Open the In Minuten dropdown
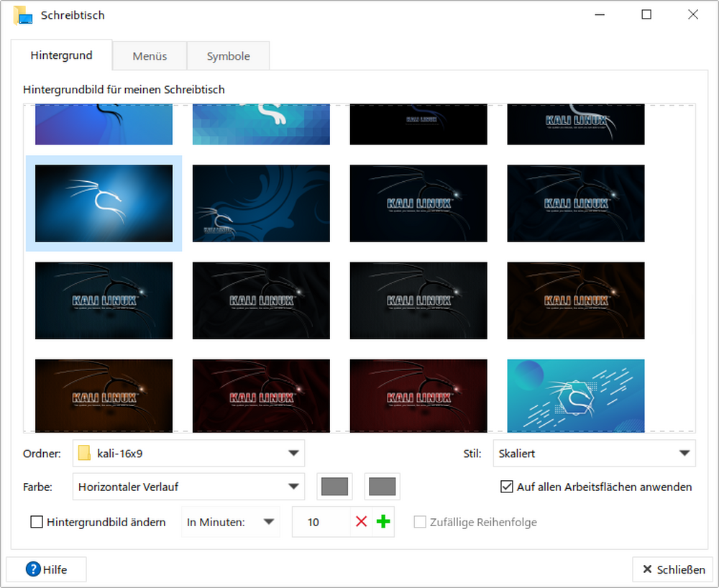Viewport: 719px width, 588px height. coord(231,522)
